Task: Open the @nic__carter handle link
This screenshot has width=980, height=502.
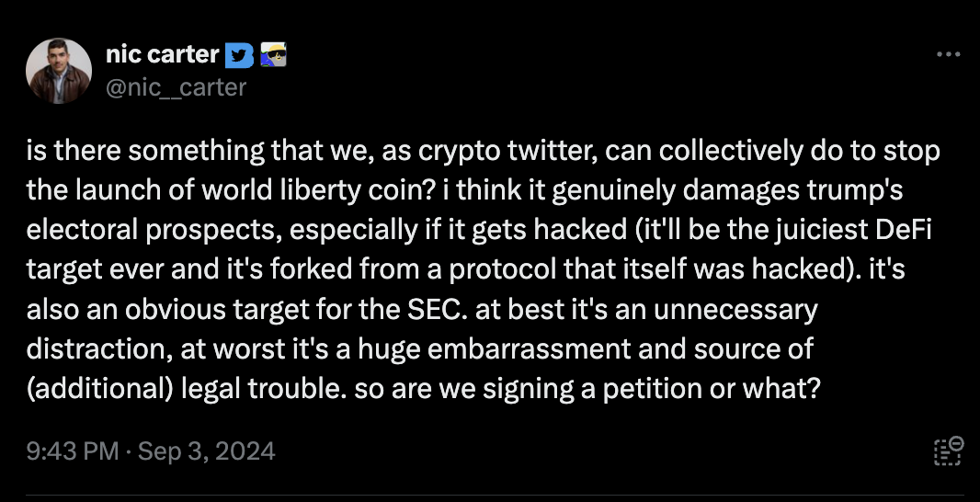Action: click(177, 86)
